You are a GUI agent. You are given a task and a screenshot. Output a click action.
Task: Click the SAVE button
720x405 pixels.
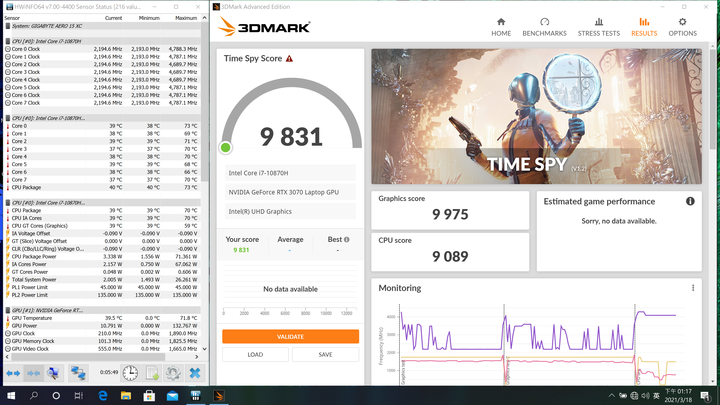point(325,354)
